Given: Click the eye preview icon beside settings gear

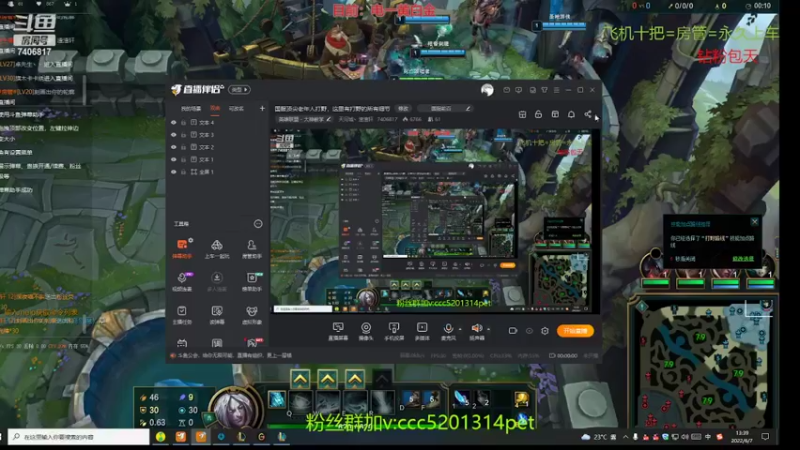Looking at the screenshot, I should pyautogui.click(x=529, y=331).
